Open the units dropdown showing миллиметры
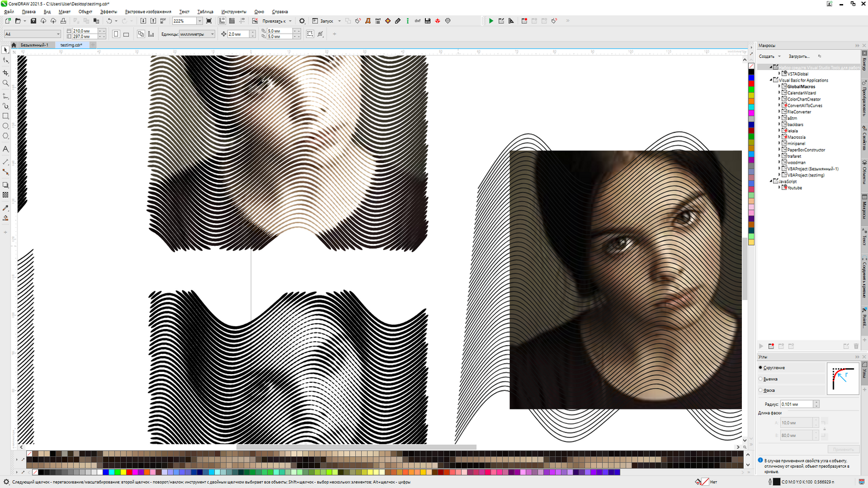This screenshot has height=488, width=868. tap(212, 34)
